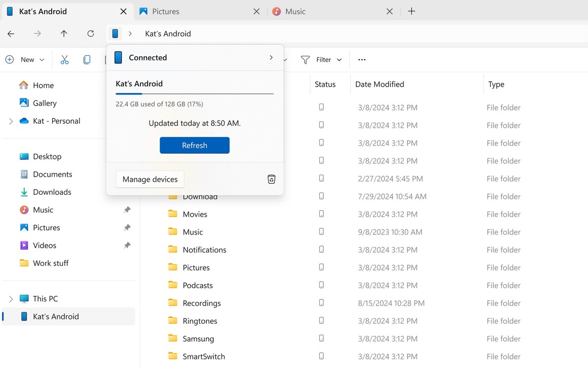The width and height of the screenshot is (588, 369).
Task: Cut selection using scissors icon
Action: point(64,60)
